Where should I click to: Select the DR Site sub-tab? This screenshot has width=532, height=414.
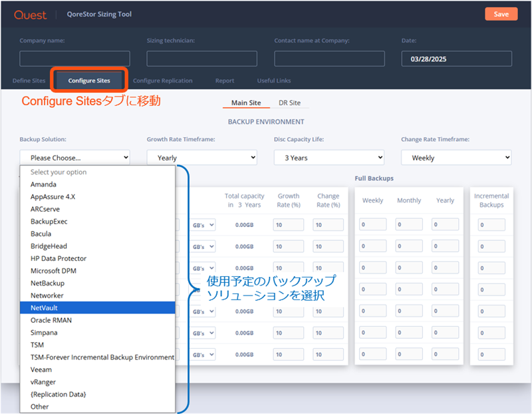coord(289,103)
